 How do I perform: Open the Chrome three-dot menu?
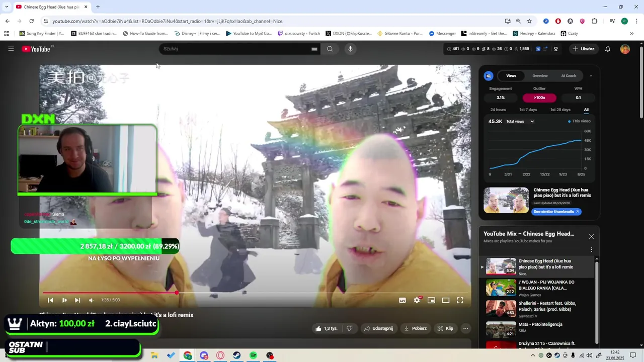tap(636, 21)
